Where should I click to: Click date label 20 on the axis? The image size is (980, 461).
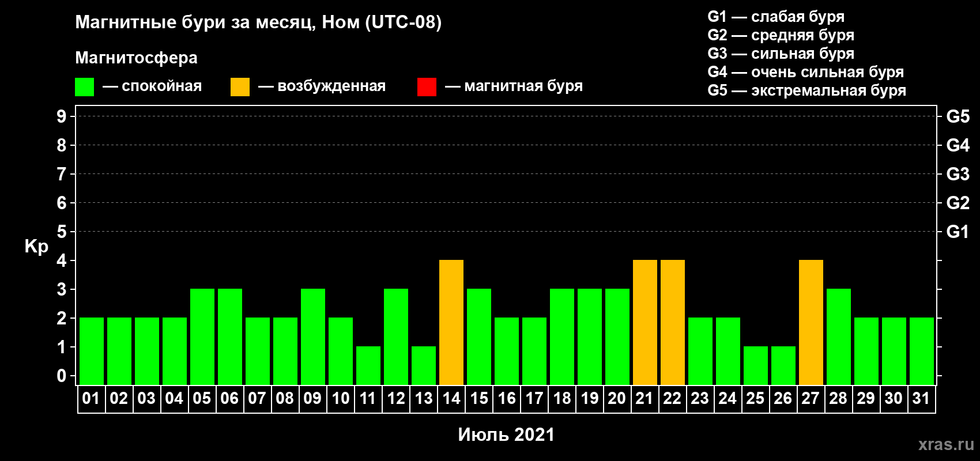coord(617,398)
